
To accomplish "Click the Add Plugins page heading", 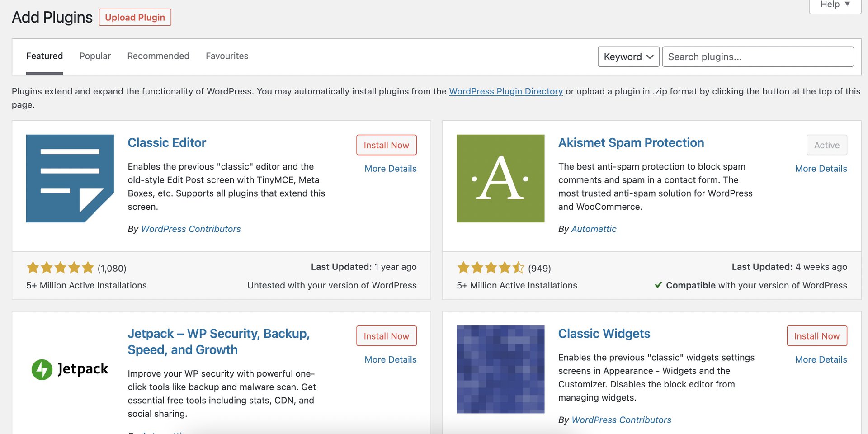I will coord(52,17).
